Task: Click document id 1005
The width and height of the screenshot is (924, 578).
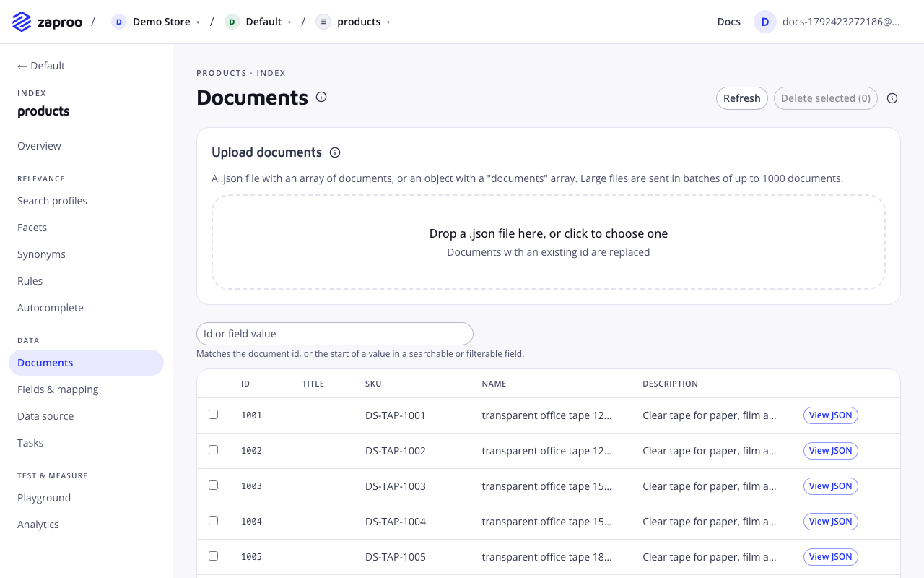Action: (x=252, y=557)
